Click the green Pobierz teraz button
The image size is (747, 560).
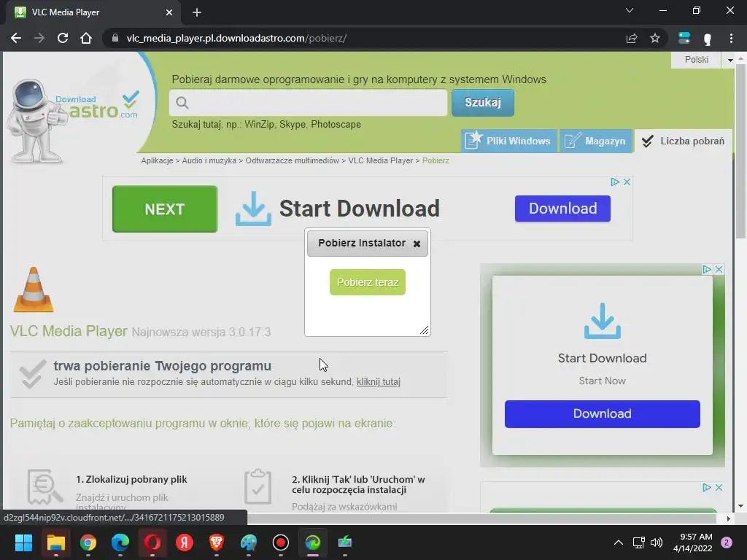click(x=368, y=282)
